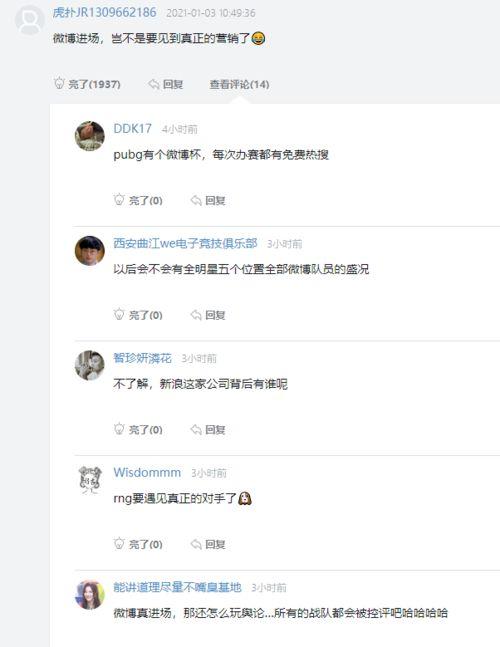Like 智珍妍澪花's comment via lightbulb
The width and height of the screenshot is (500, 647).
pos(119,429)
